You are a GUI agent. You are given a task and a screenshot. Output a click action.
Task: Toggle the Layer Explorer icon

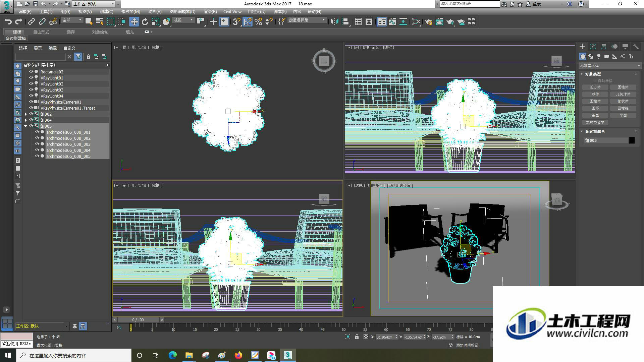click(x=369, y=22)
